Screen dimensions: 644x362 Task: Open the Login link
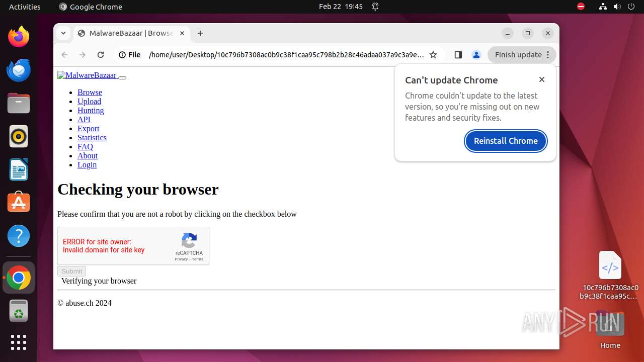click(87, 165)
